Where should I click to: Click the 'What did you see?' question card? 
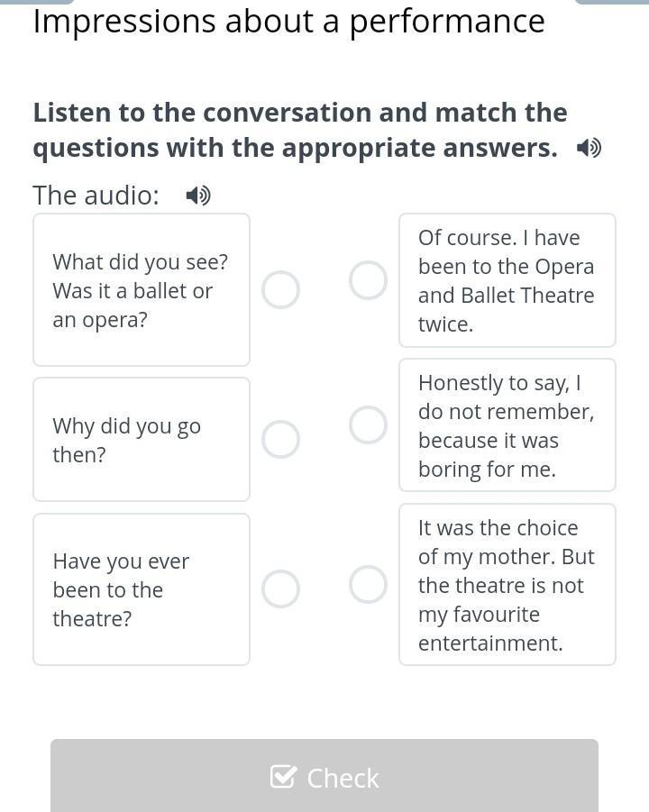tap(142, 290)
